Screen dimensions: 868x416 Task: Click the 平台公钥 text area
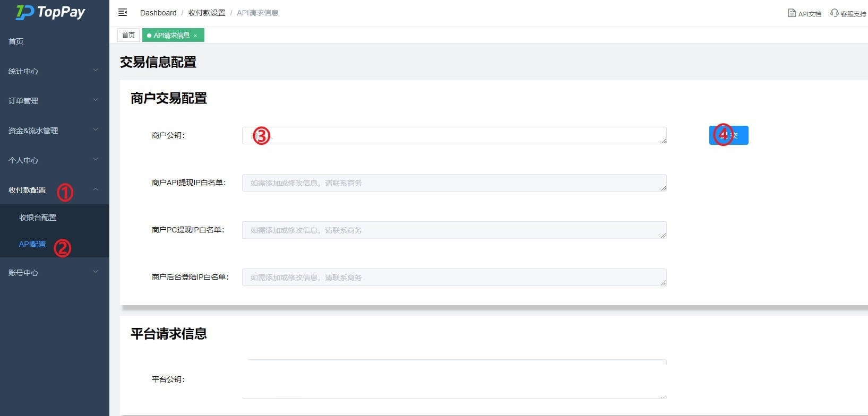(x=454, y=379)
